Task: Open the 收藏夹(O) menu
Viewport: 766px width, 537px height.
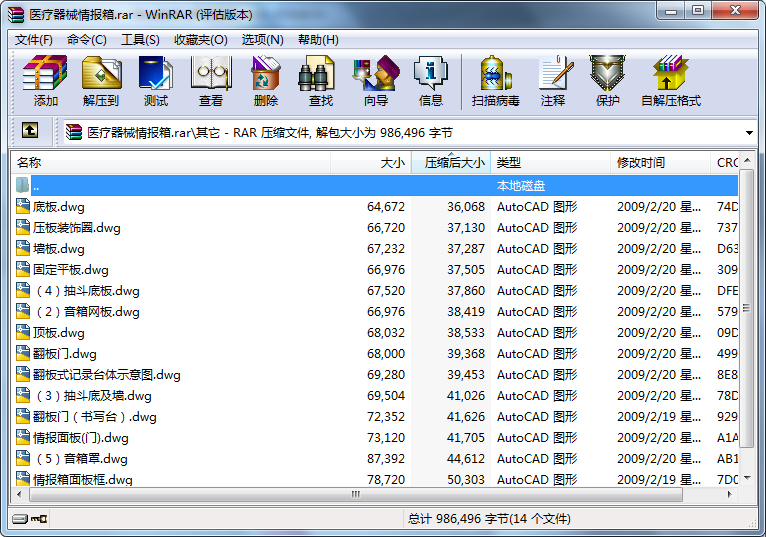Action: 201,40
